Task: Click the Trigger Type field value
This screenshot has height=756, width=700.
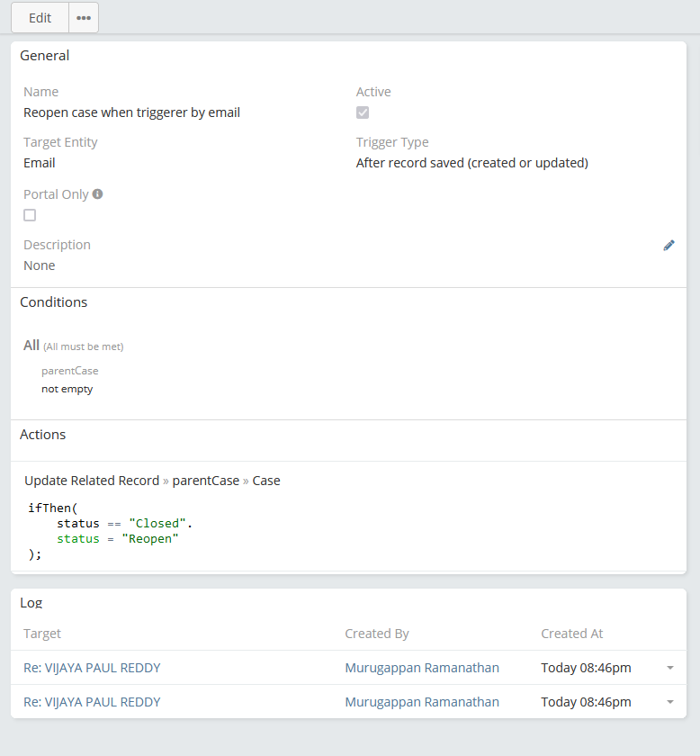Action: pos(471,163)
